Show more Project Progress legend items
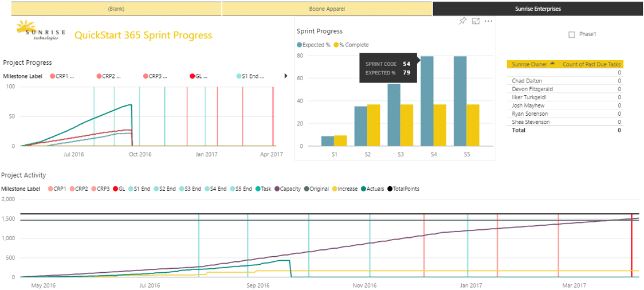Viewport: 644px width, 290px height. tap(286, 76)
